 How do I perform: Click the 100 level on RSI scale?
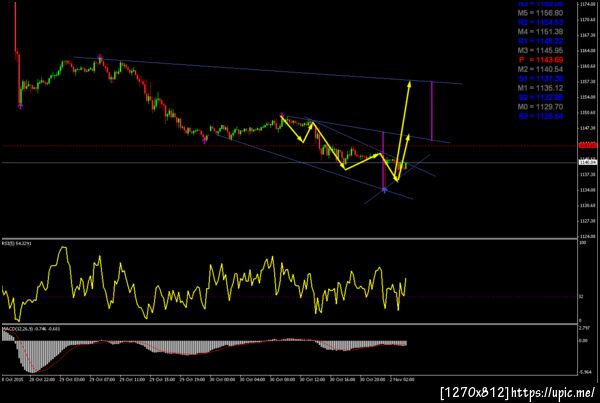click(x=582, y=243)
